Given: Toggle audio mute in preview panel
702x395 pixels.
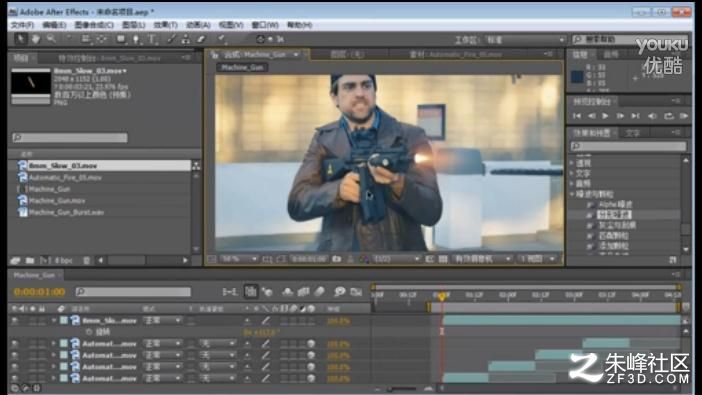Looking at the screenshot, I should click(x=652, y=116).
